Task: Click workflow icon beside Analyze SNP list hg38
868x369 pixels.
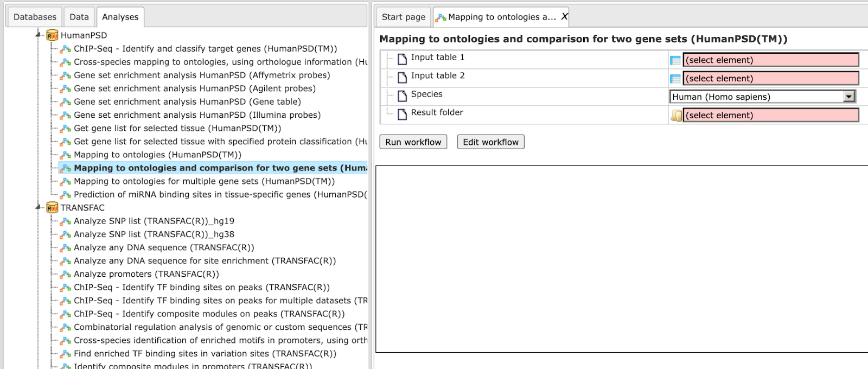Action: tap(66, 234)
